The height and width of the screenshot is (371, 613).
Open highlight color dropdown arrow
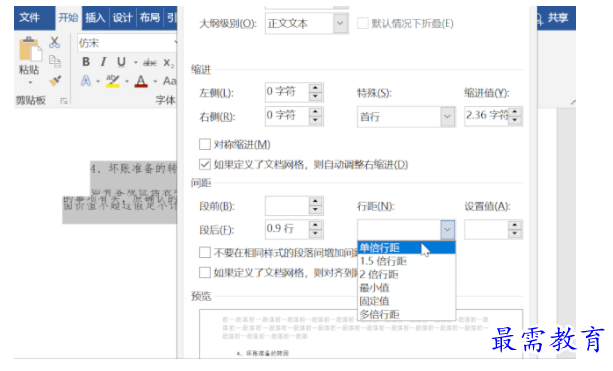[x=127, y=81]
